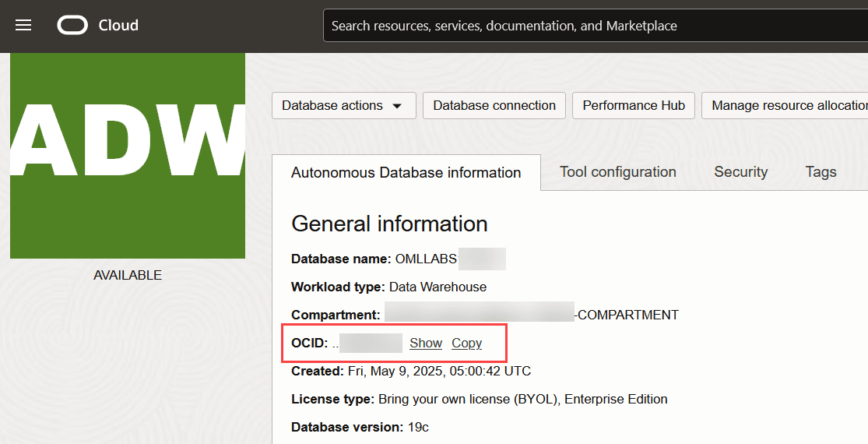Focus the search resources input field
868x444 pixels.
tap(595, 26)
